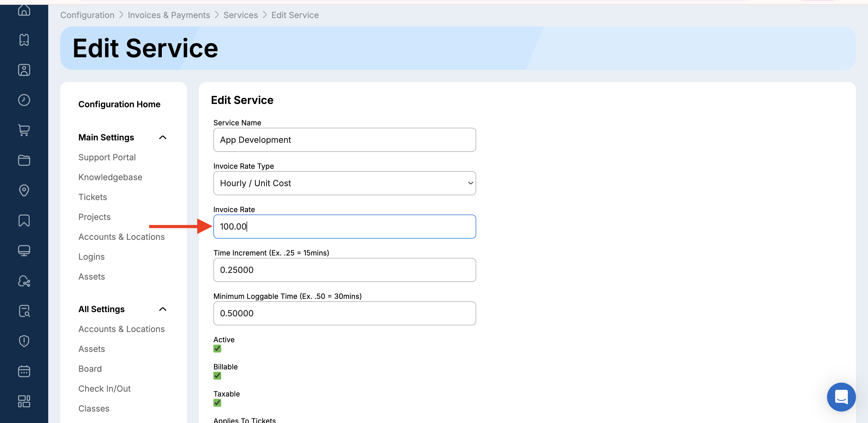The image size is (868, 423).
Task: Collapse the Main Settings section
Action: click(x=163, y=137)
